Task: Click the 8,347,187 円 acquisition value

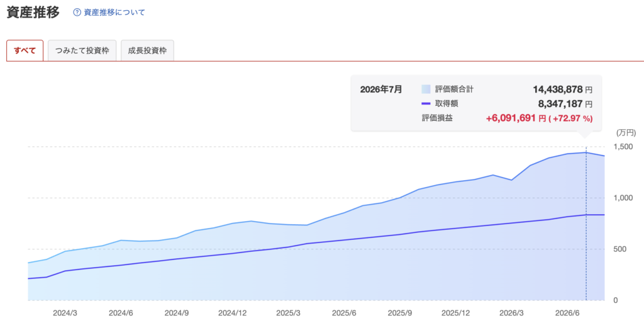Action: coord(565,104)
